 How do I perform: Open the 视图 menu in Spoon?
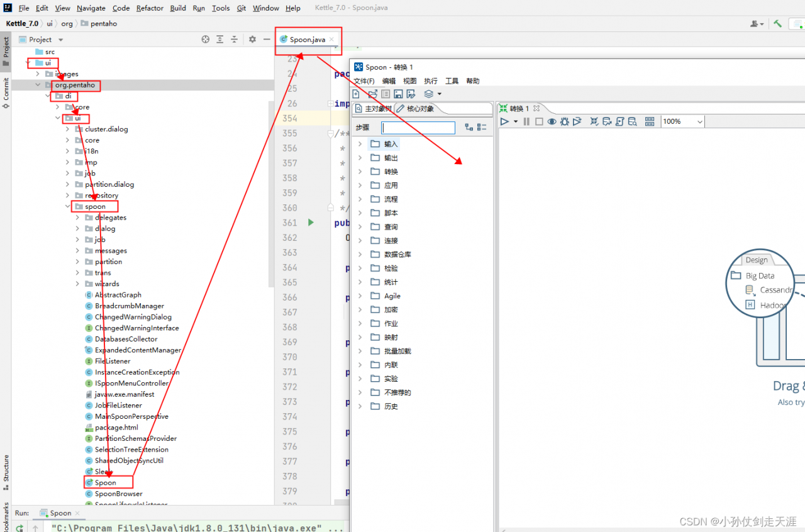coord(410,81)
